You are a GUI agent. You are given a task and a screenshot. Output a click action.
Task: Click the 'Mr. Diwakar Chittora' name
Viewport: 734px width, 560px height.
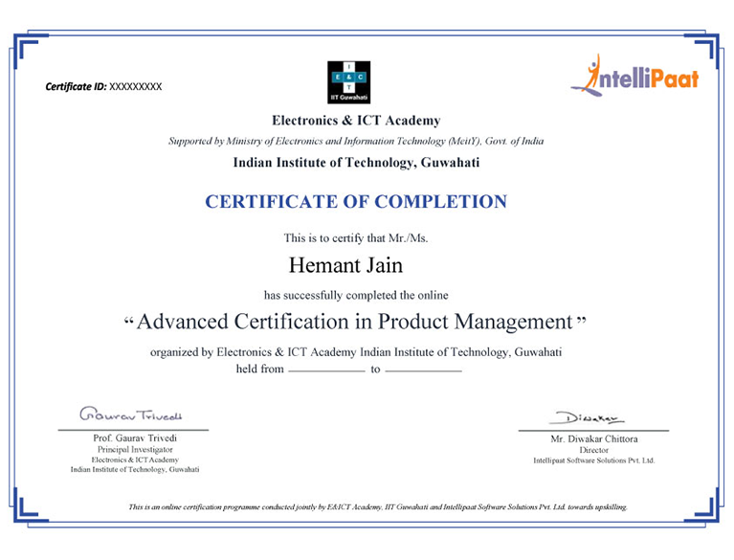[x=594, y=439]
